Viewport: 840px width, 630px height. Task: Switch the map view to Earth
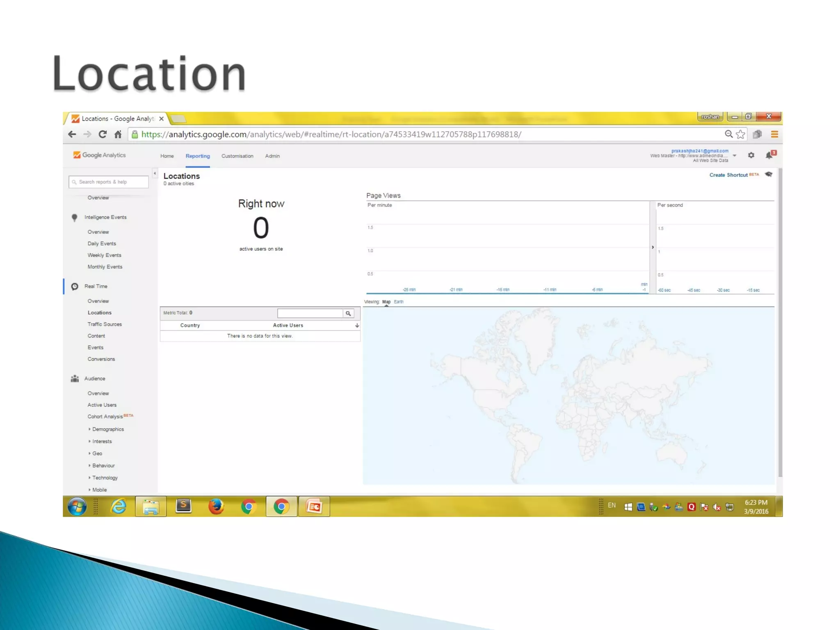pos(399,302)
